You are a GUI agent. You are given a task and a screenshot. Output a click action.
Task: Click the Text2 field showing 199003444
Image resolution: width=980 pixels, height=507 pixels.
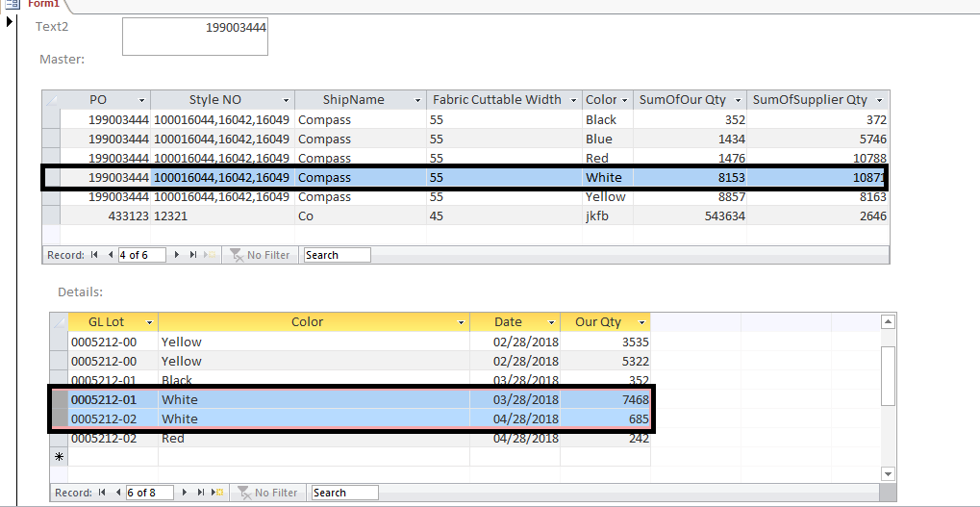pyautogui.click(x=194, y=37)
